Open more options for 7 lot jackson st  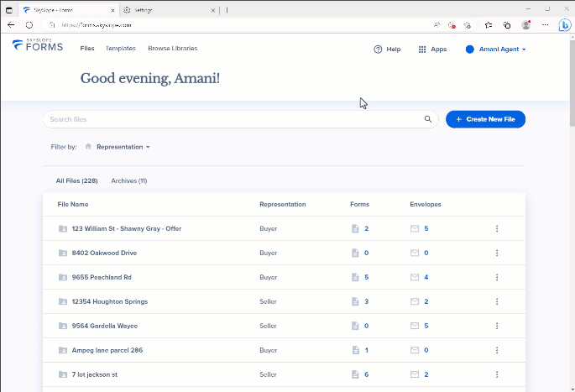(497, 374)
